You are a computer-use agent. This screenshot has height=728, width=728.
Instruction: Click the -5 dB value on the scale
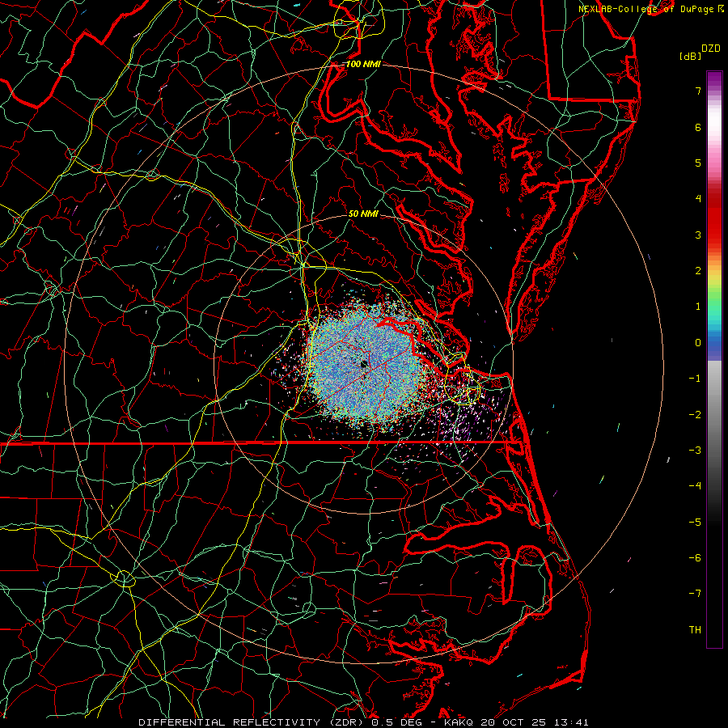tap(695, 523)
